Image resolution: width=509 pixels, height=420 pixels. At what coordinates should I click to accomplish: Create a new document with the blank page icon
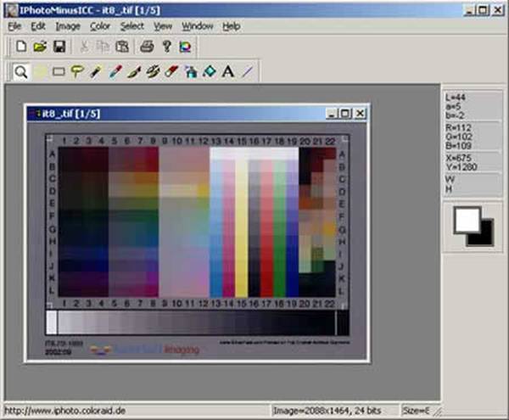(21, 46)
